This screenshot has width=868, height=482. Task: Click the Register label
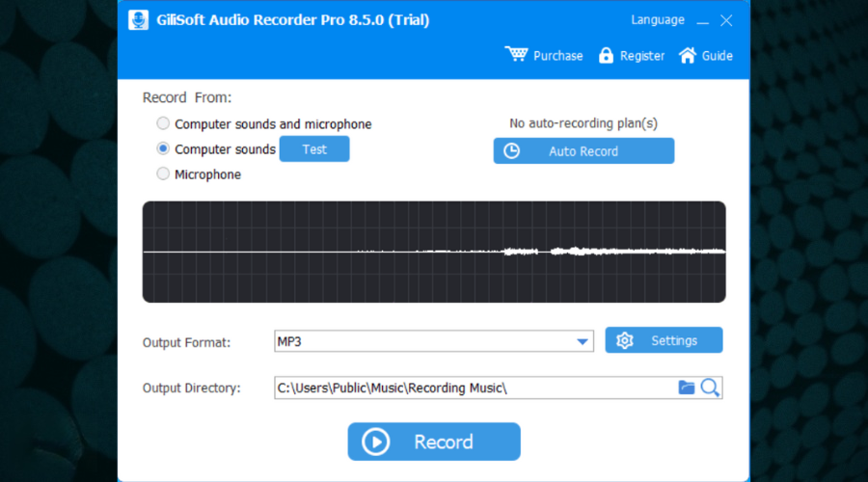point(642,56)
